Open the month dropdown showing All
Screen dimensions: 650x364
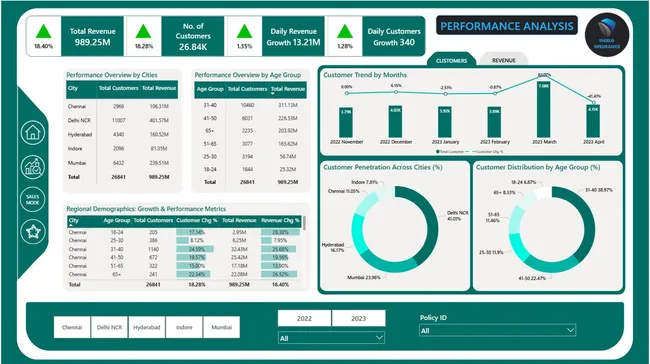pyautogui.click(x=331, y=338)
